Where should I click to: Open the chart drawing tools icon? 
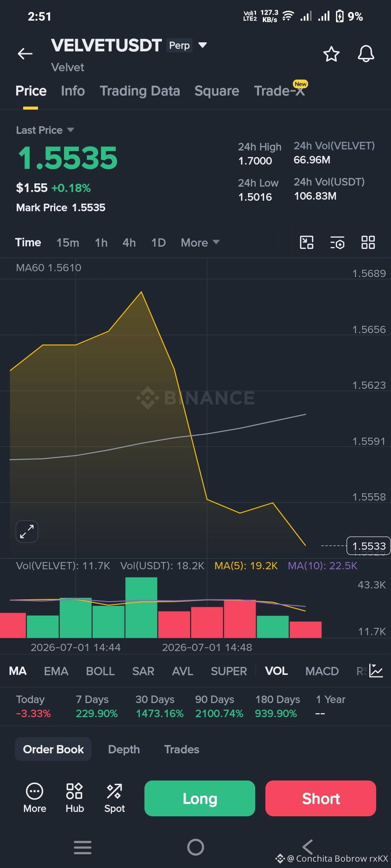point(306,242)
